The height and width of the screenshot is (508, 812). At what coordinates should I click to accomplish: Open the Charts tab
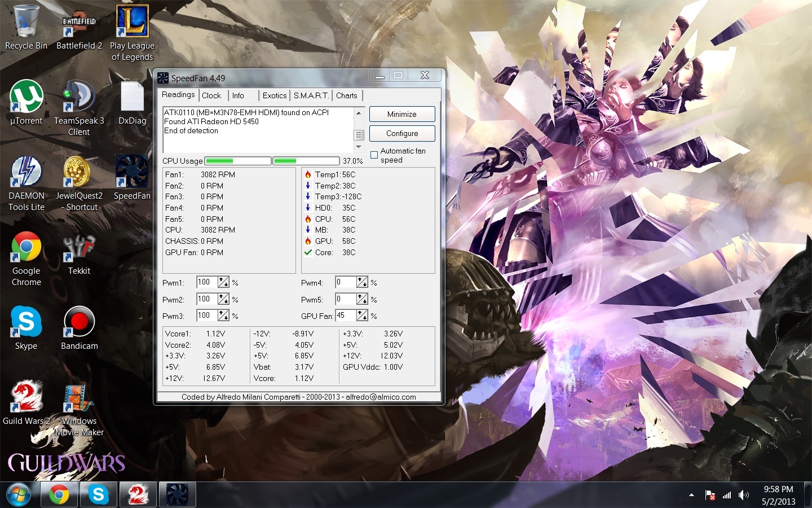coord(347,95)
